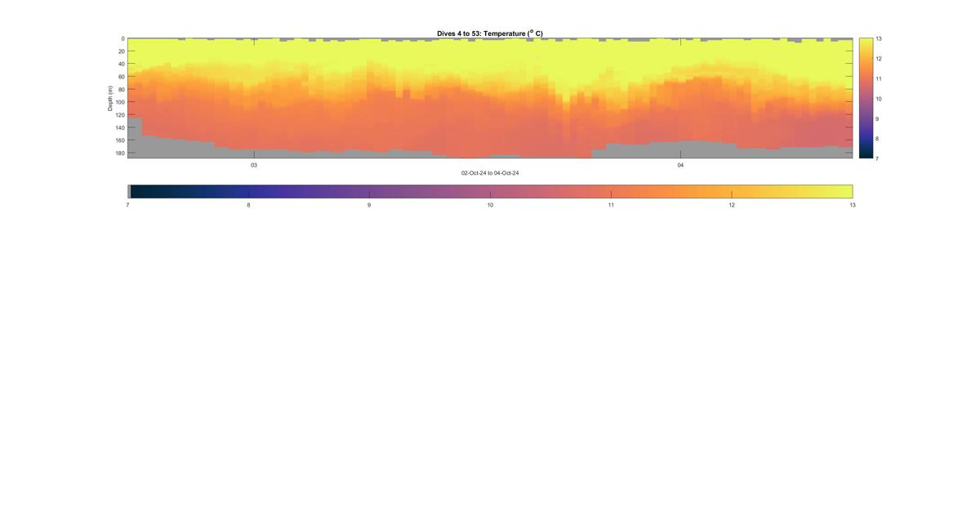Click the temperature heatmap plot area
The height and width of the screenshot is (508, 980).
coord(490,98)
